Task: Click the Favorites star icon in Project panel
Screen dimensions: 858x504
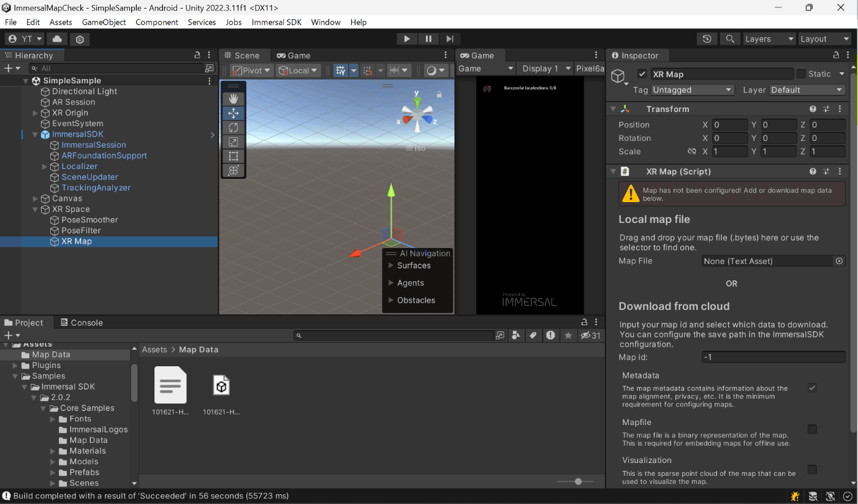Action: (568, 335)
